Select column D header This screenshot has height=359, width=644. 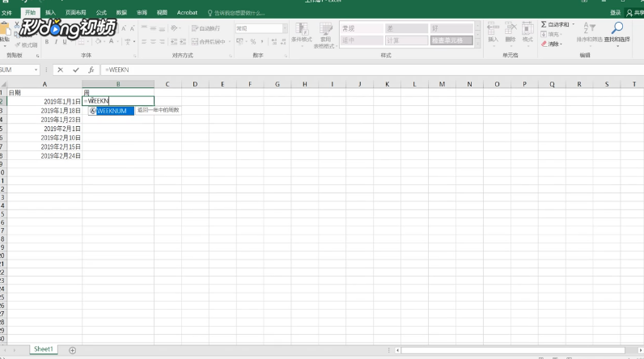[195, 84]
